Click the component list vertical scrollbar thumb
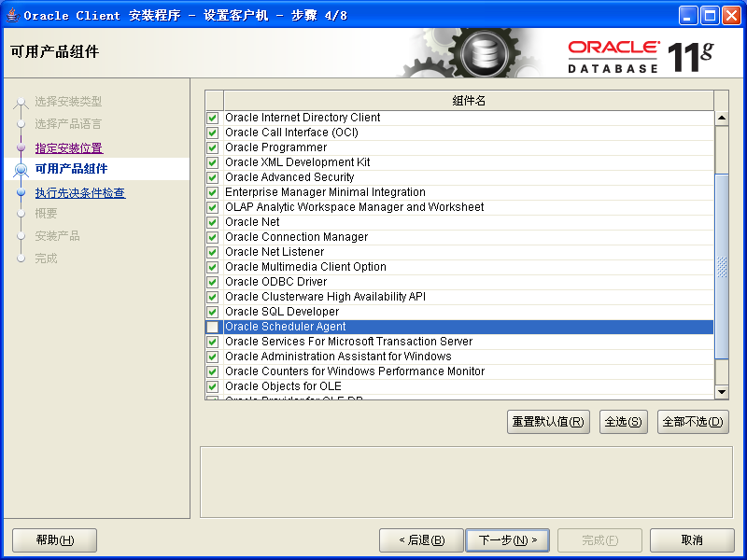Image resolution: width=747 pixels, height=560 pixels. [722, 267]
